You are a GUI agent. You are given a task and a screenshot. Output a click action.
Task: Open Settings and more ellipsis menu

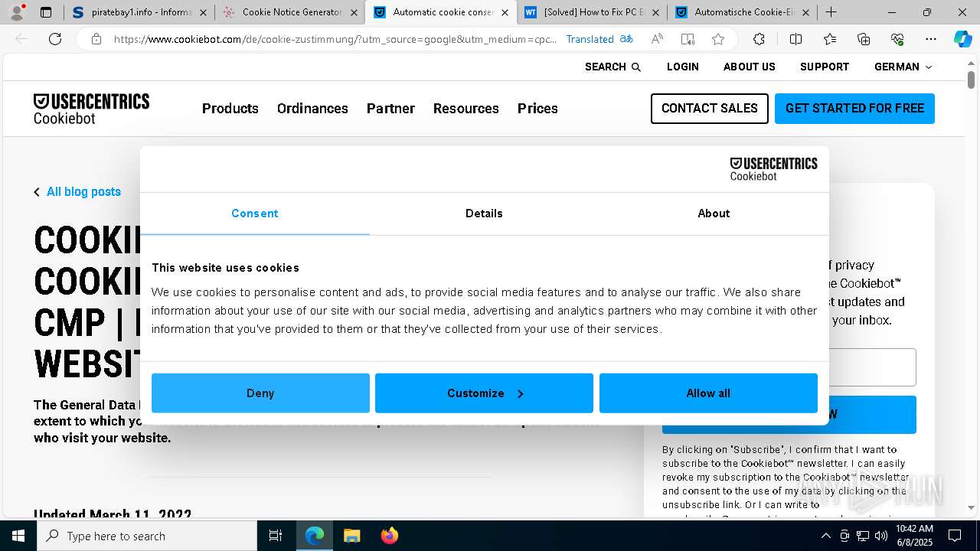tap(931, 39)
